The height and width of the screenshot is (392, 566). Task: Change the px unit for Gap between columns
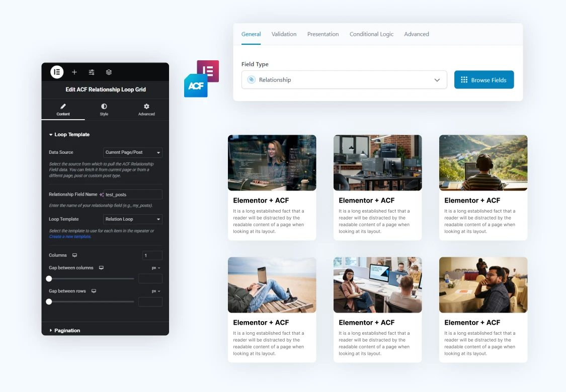tap(156, 268)
